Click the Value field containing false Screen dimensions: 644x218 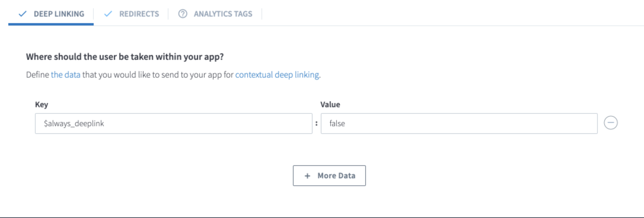click(459, 124)
